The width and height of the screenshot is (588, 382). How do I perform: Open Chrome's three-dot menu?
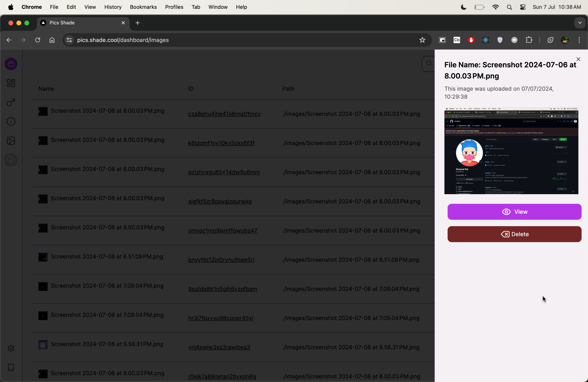(x=579, y=40)
